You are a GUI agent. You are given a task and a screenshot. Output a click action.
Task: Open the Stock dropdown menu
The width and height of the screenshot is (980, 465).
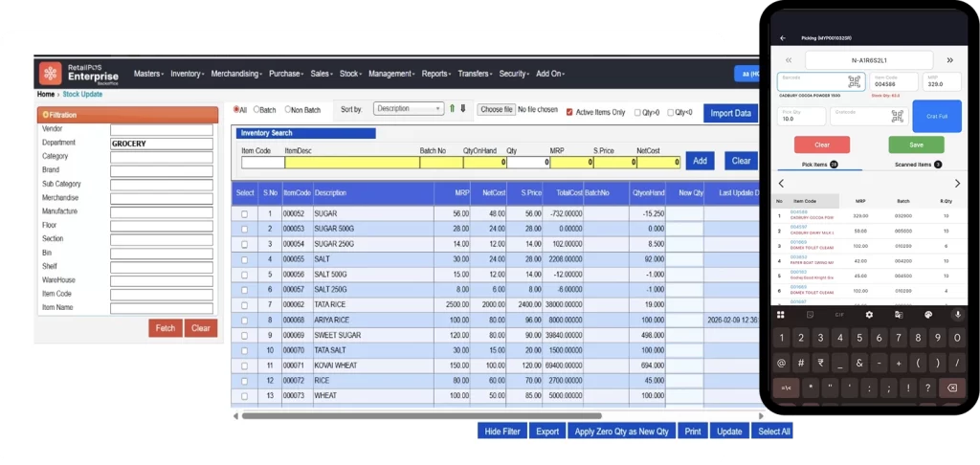tap(350, 74)
